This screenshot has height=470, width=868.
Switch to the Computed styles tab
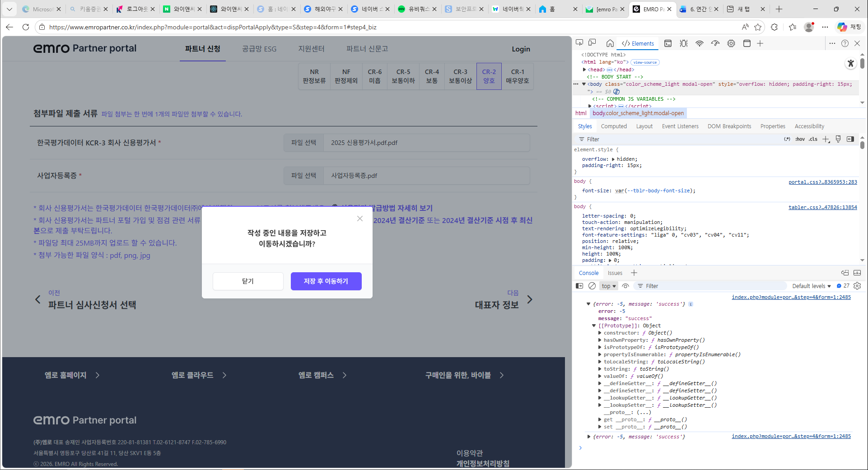(614, 126)
